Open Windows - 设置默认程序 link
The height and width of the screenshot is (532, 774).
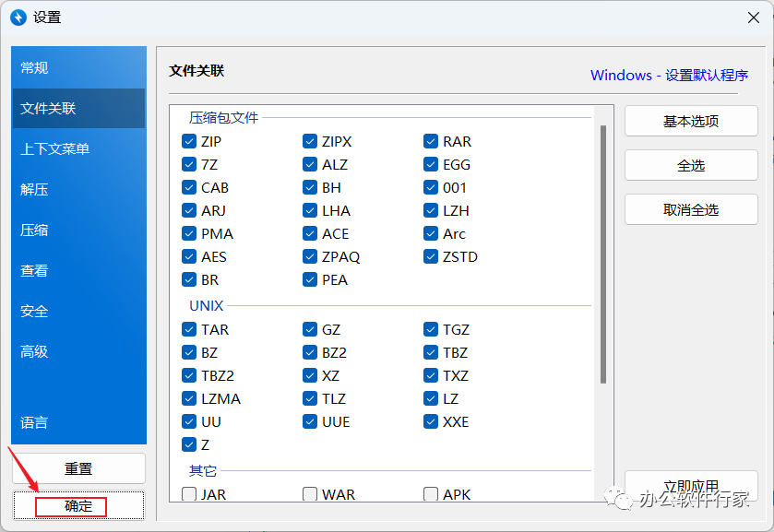click(671, 75)
